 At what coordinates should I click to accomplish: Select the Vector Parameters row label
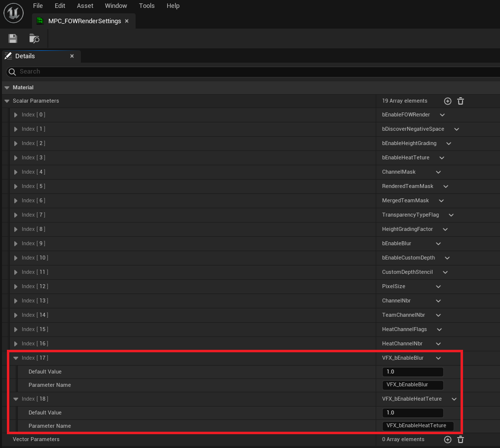click(36, 440)
